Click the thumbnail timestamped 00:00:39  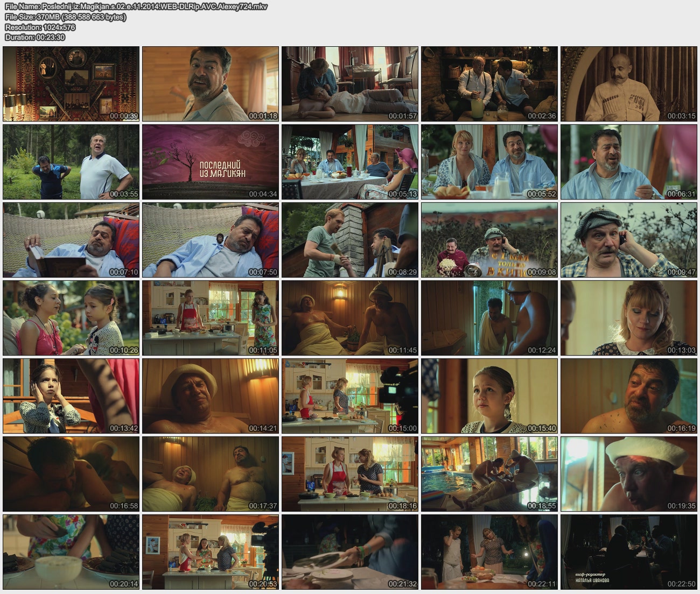[71, 84]
